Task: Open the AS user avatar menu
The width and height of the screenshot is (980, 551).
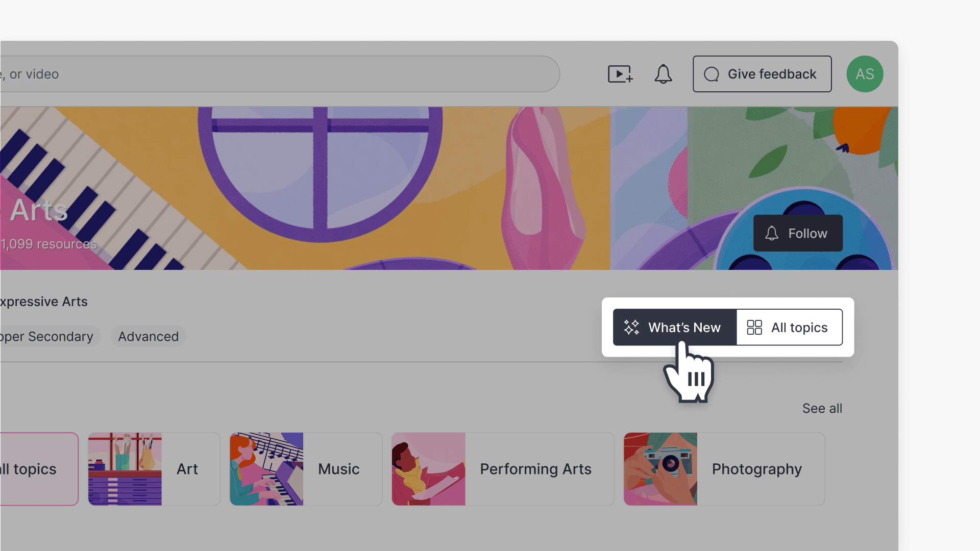Action: (x=865, y=74)
